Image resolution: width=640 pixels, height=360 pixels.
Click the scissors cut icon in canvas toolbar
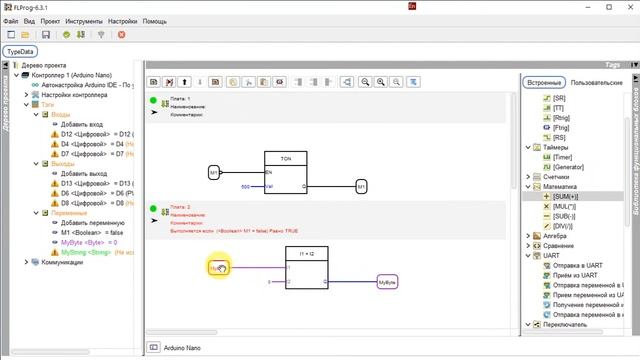click(x=248, y=82)
